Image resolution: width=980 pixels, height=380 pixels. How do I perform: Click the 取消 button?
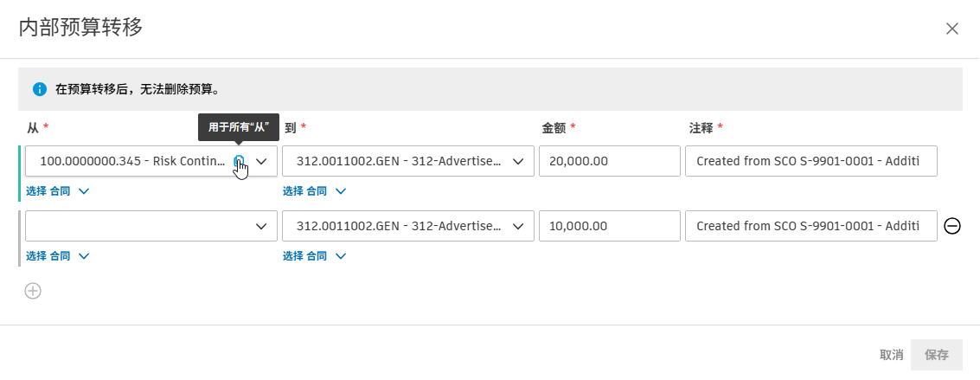891,355
